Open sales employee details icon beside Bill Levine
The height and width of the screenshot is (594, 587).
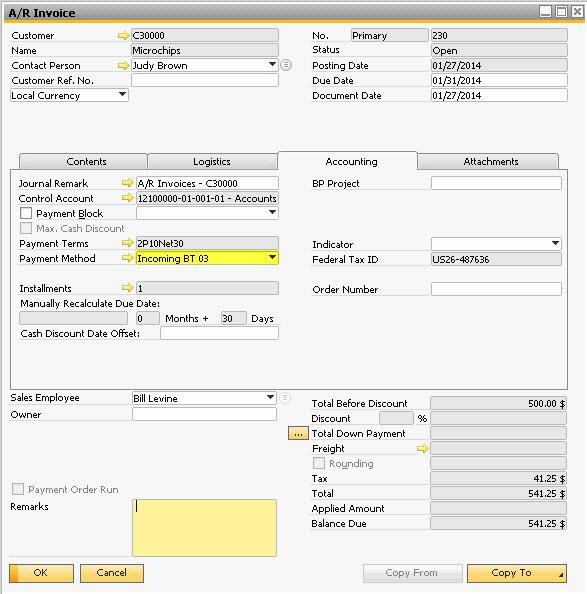point(284,397)
